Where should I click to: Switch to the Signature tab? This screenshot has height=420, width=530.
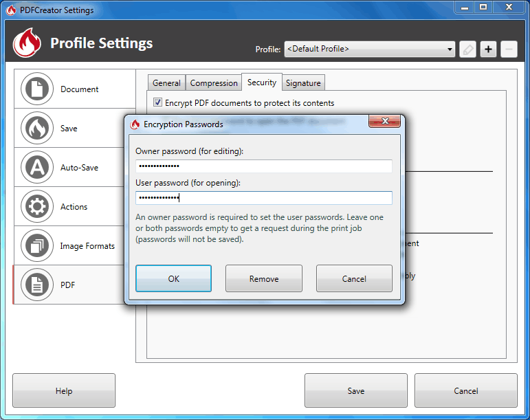303,82
